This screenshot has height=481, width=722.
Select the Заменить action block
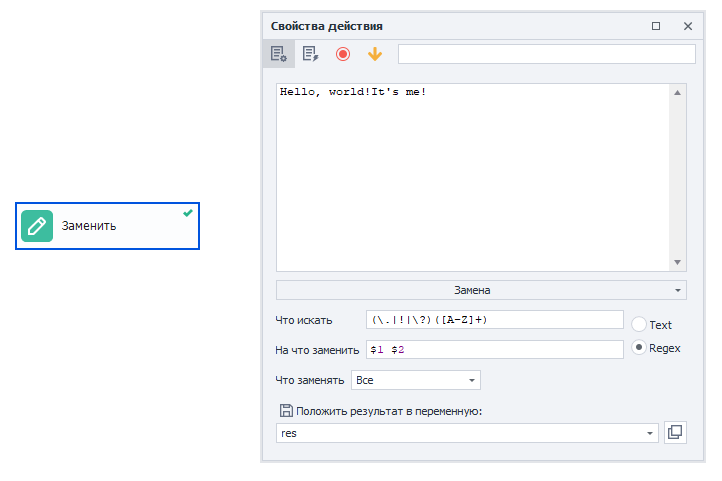(107, 226)
